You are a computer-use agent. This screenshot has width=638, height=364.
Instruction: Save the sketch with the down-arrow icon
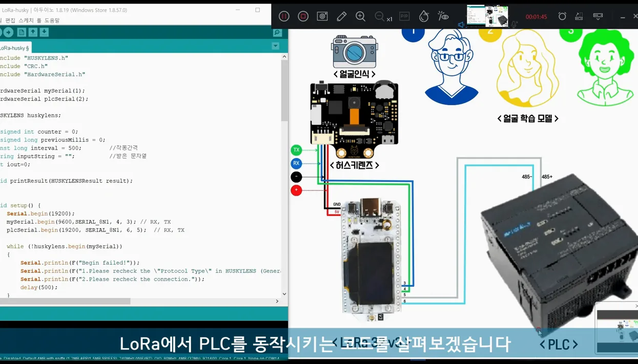click(x=44, y=32)
